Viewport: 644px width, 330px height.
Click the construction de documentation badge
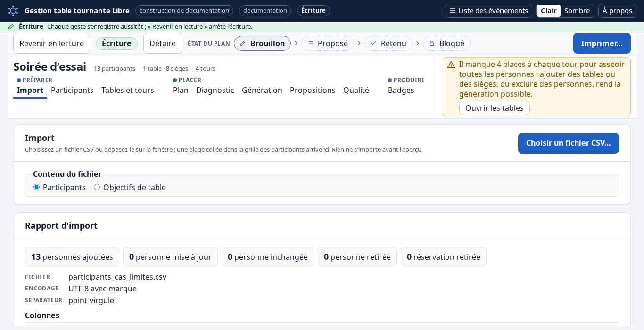point(184,10)
